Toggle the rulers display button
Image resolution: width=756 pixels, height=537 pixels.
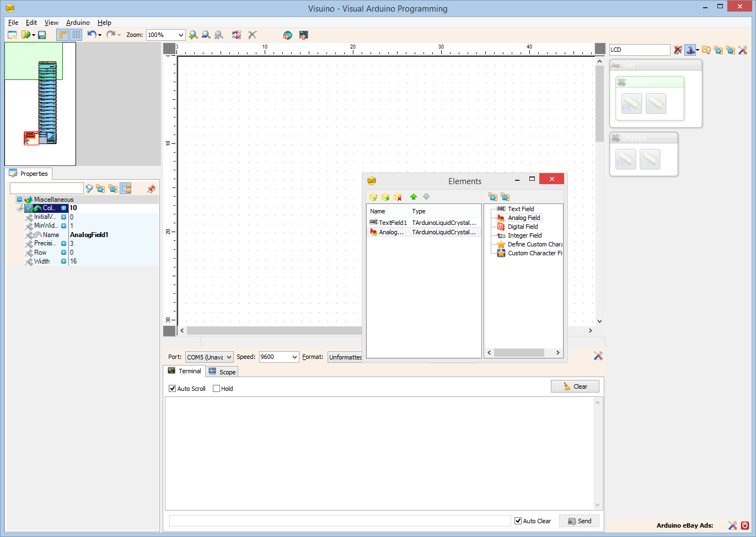[63, 35]
